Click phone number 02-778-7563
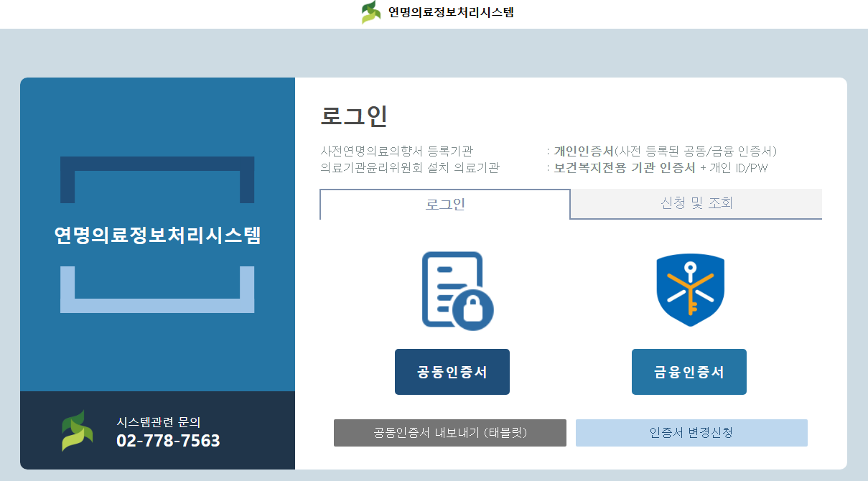868x481 pixels. (x=168, y=440)
